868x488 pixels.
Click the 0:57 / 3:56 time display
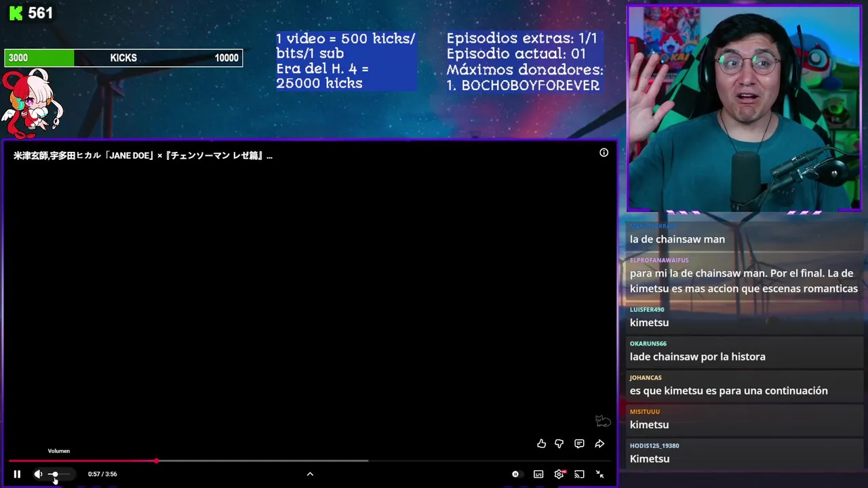[x=102, y=474]
